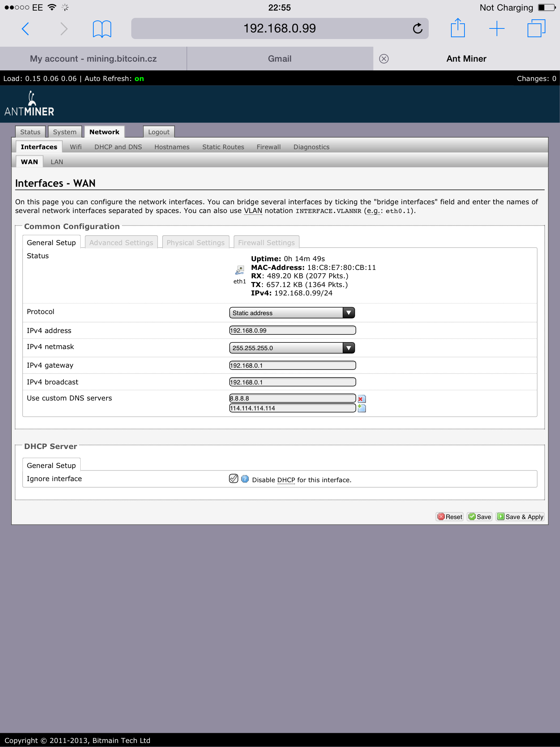Select the Interfaces subtab

[x=39, y=147]
